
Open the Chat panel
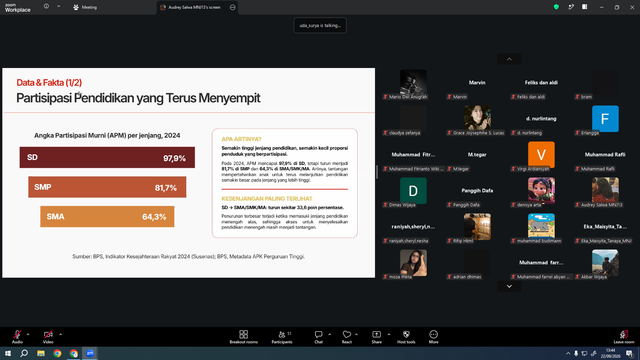(x=318, y=337)
